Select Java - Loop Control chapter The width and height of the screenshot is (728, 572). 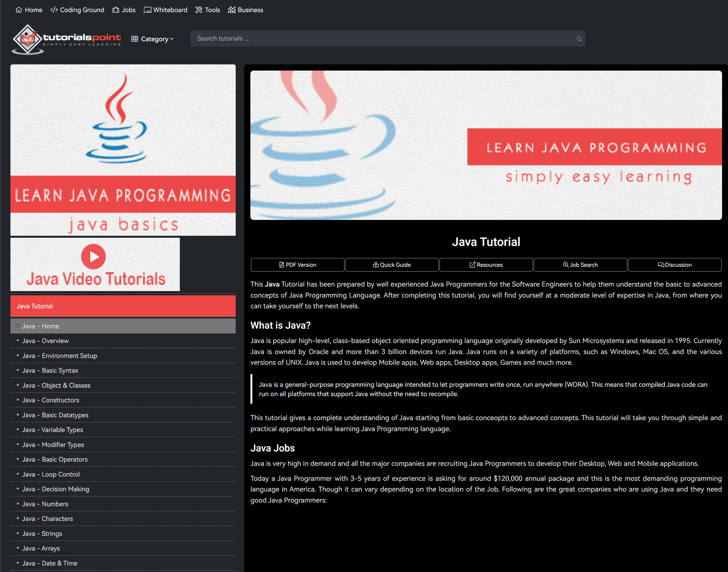click(51, 474)
